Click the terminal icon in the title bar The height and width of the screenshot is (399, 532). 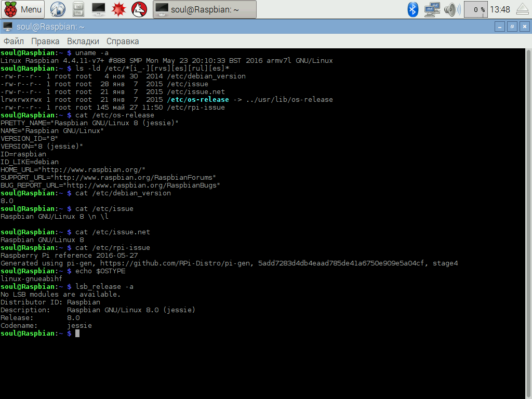point(7,26)
